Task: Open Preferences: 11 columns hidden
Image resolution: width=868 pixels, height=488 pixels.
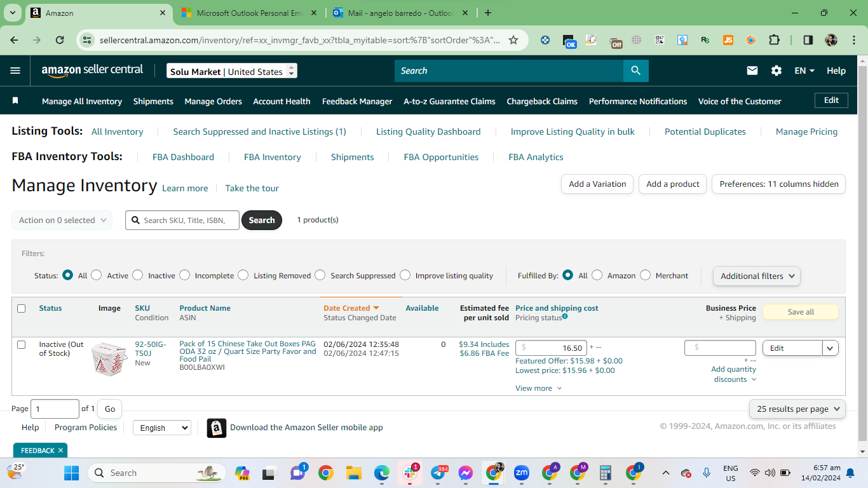Action: pos(778,184)
